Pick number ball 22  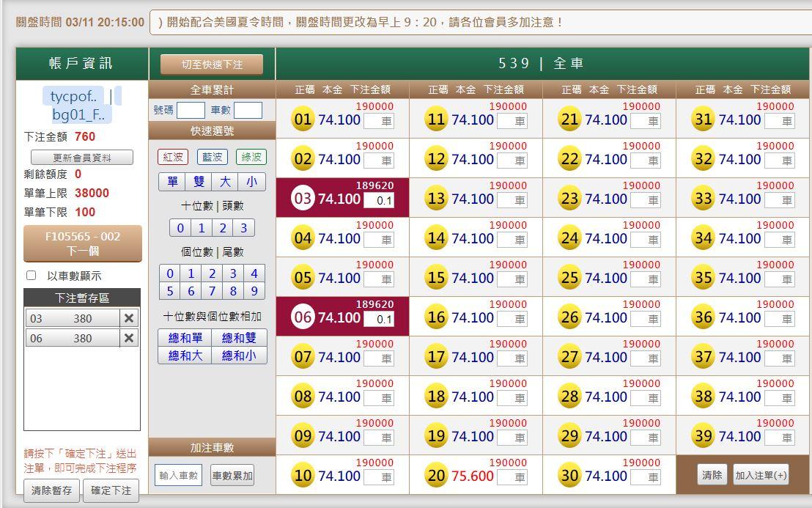point(569,159)
